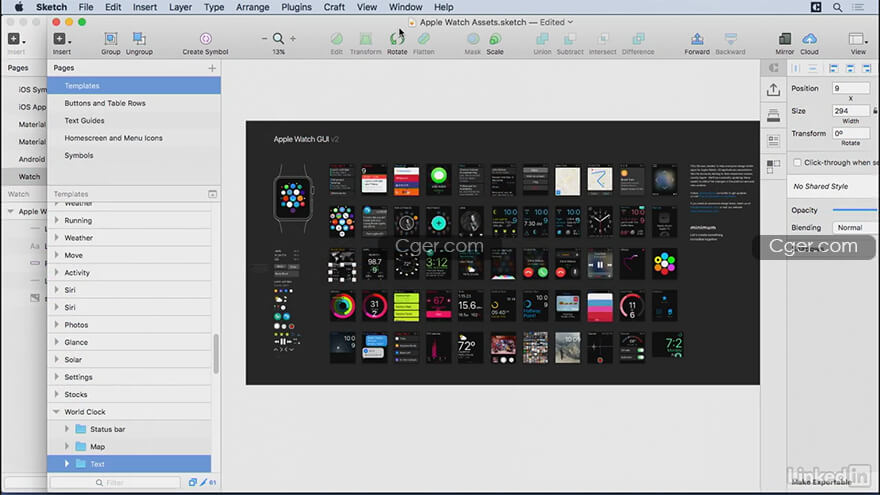Expand the Stocks artboard
The width and height of the screenshot is (880, 495).
click(57, 395)
